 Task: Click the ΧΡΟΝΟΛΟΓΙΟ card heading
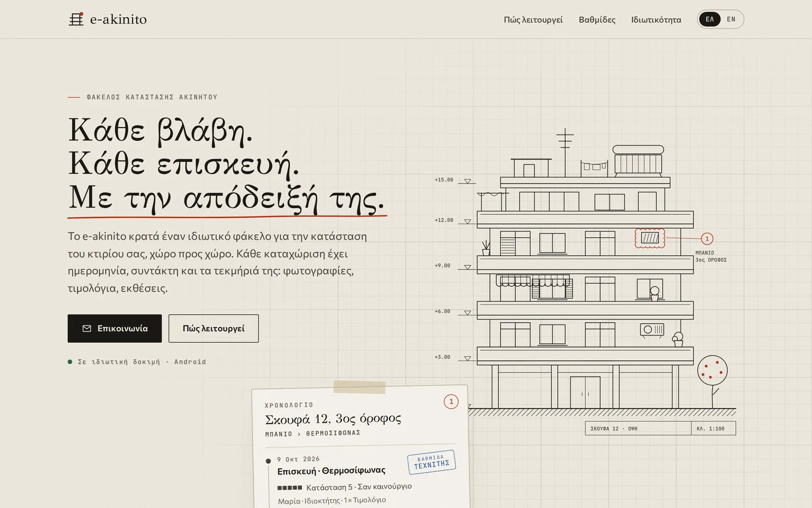pos(289,405)
